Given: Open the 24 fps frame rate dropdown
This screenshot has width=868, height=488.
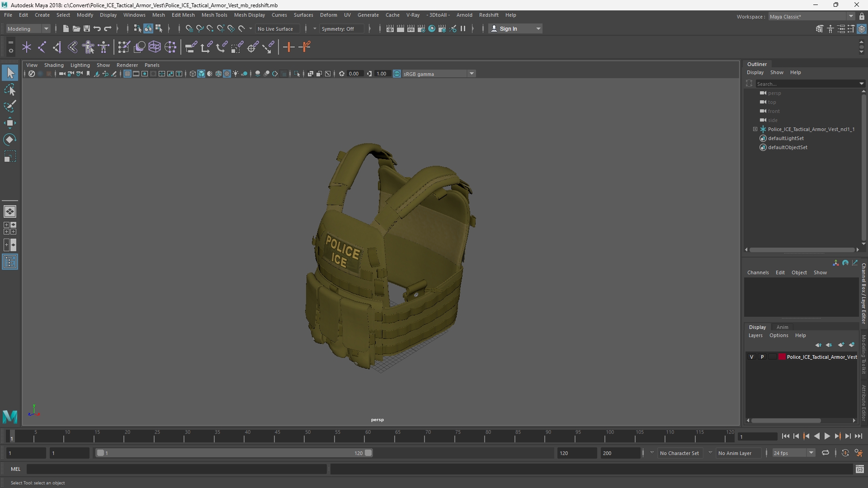Looking at the screenshot, I should point(793,453).
